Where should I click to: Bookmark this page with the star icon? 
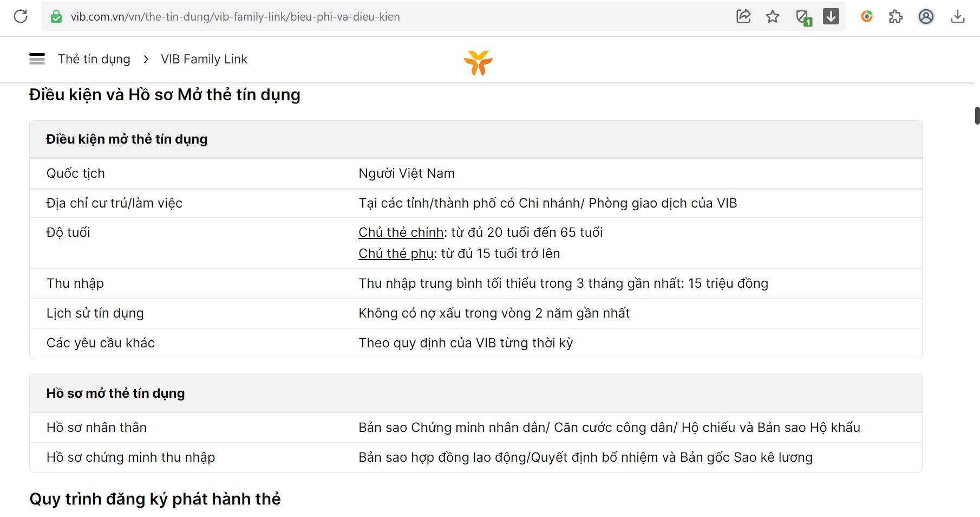pyautogui.click(x=773, y=16)
